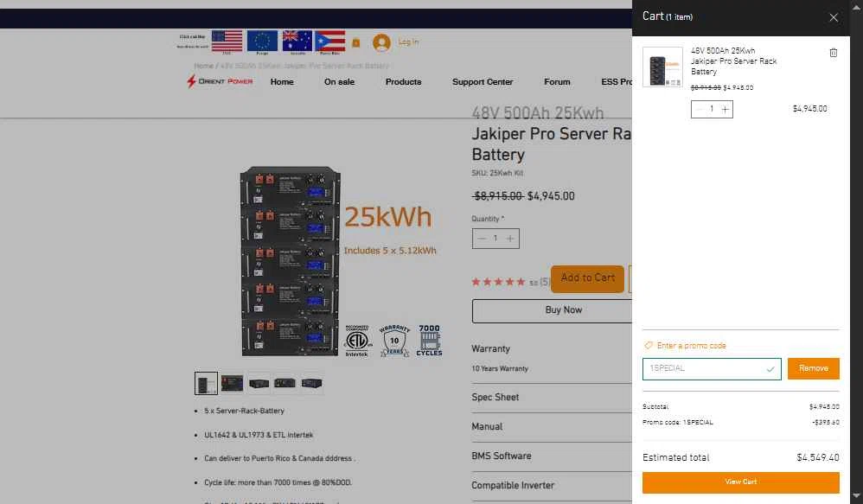Select the Puerto Rico flag store
Screen dimensions: 863x504
point(330,41)
